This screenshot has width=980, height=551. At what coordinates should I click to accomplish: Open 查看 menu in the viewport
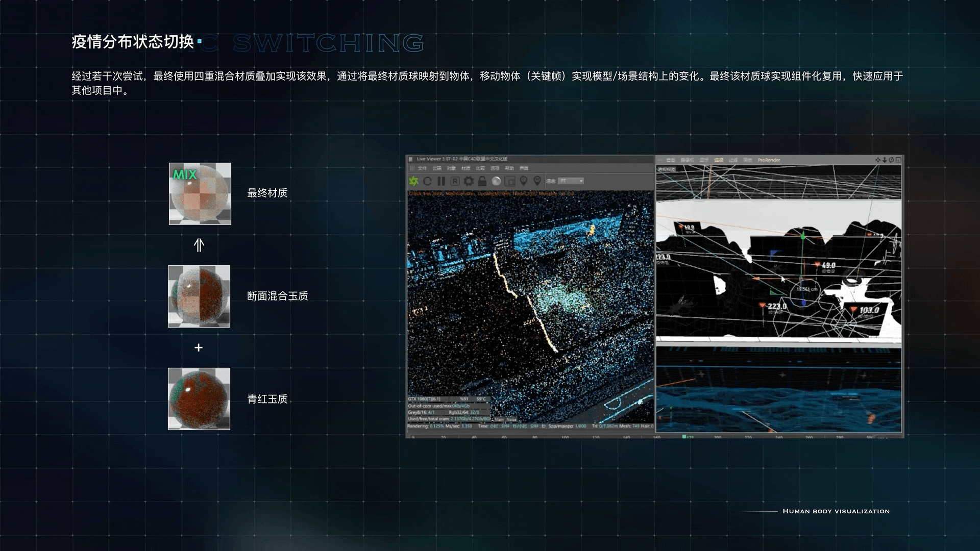[671, 160]
